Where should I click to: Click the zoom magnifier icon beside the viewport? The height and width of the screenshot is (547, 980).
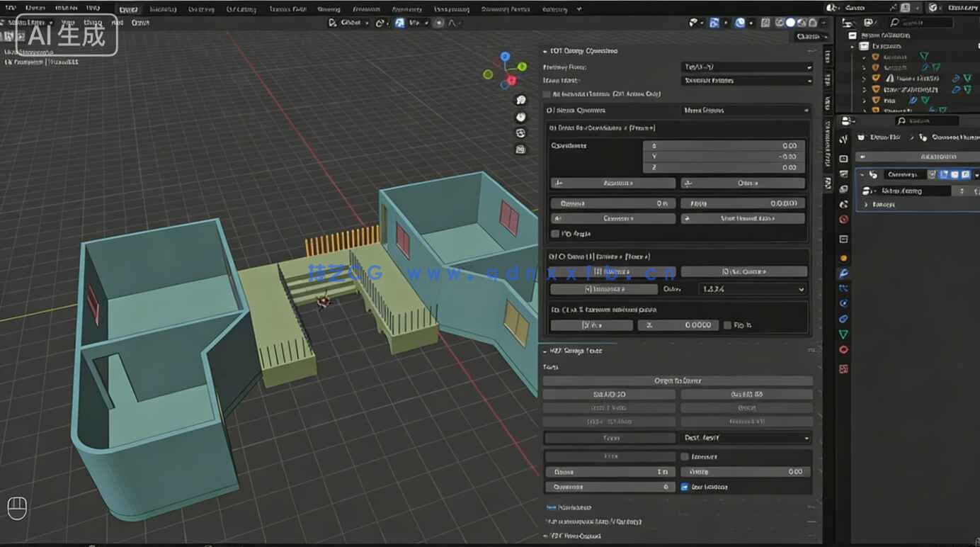click(x=520, y=100)
